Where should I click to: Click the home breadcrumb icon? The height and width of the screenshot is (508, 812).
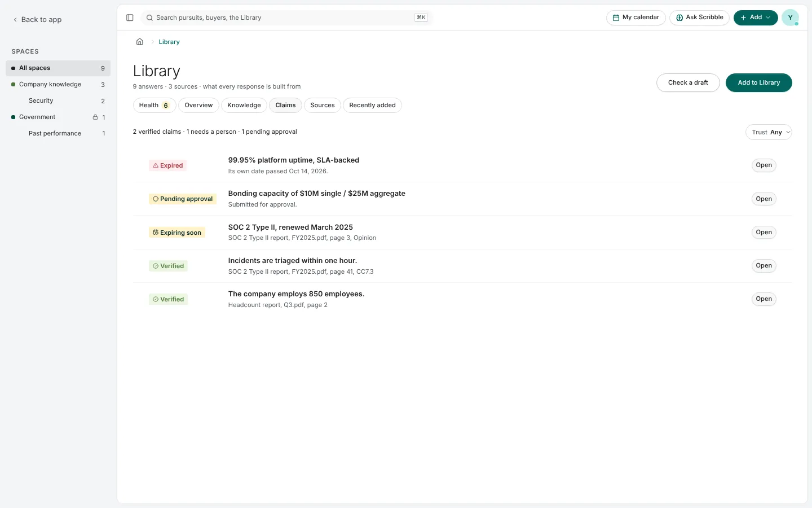pyautogui.click(x=140, y=42)
